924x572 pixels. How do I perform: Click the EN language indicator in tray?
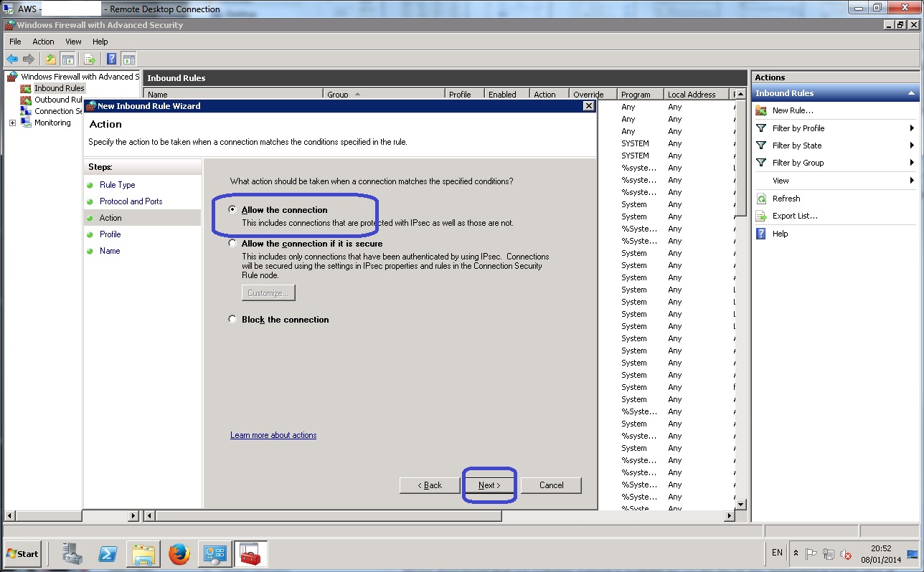click(x=778, y=553)
